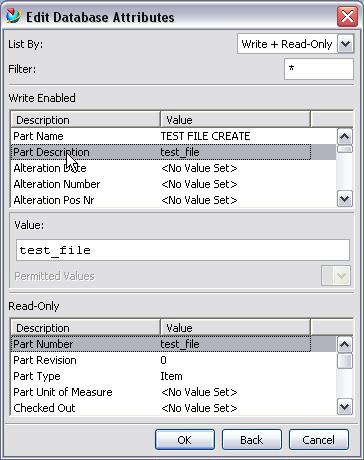Click the Write Enabled list scroll down arrow
364x460 pixels.
coord(344,199)
